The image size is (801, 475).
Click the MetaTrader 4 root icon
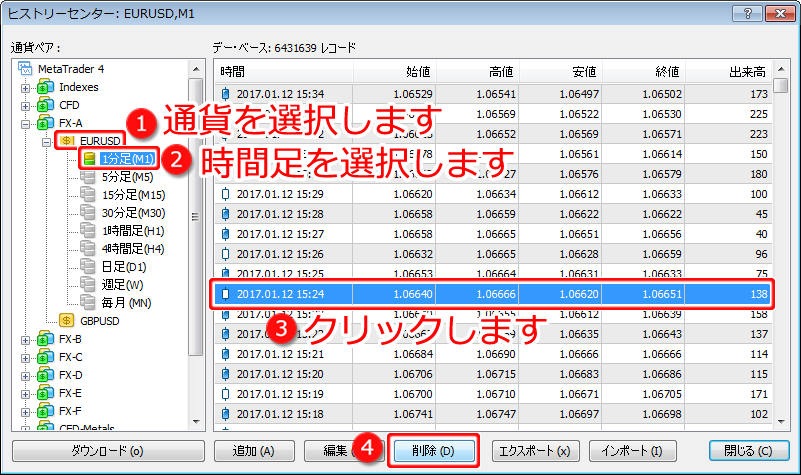[x=25, y=68]
